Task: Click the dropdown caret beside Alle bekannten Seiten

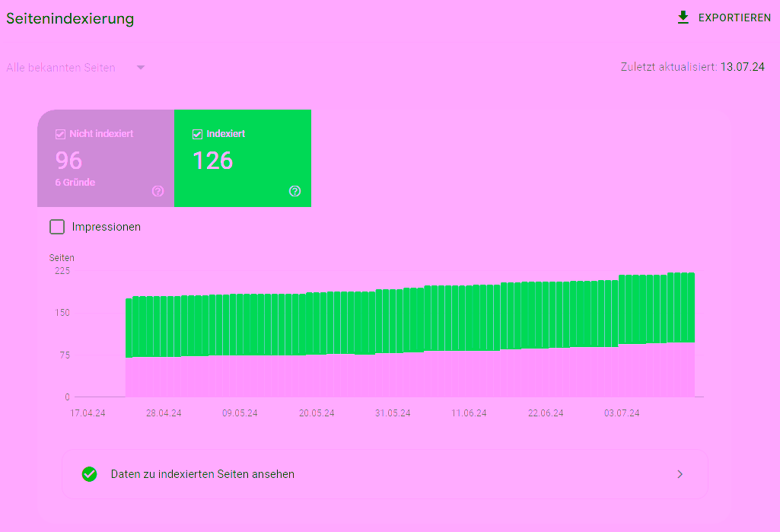Action: [140, 67]
